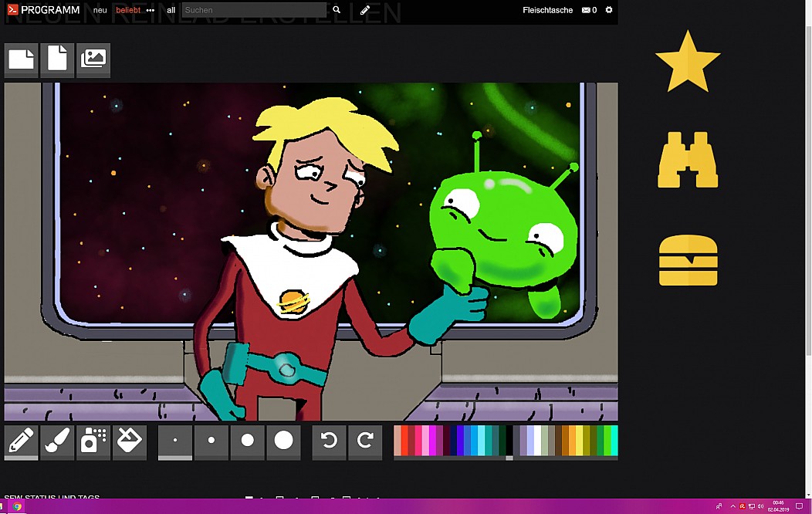
Task: Pick the dark brown color swatch
Action: point(558,441)
